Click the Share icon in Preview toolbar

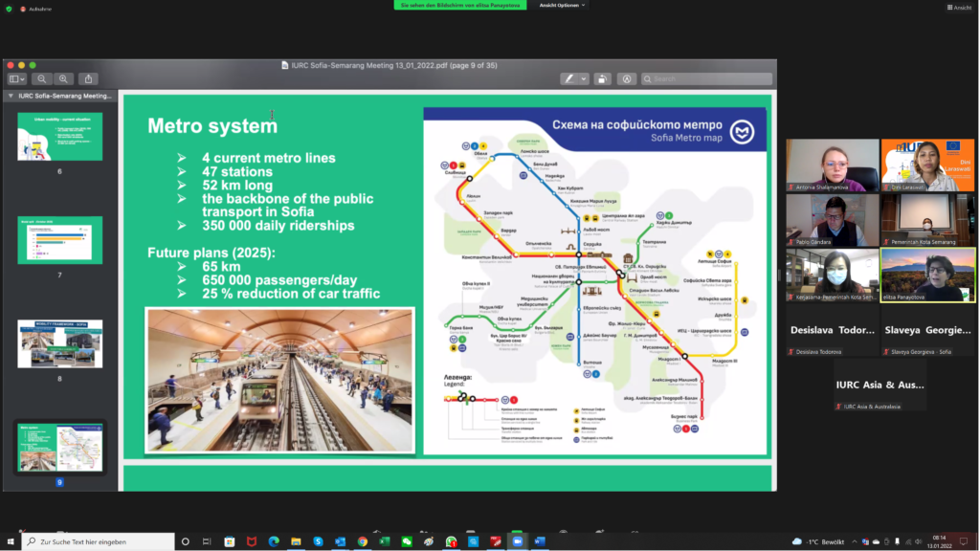[x=89, y=79]
